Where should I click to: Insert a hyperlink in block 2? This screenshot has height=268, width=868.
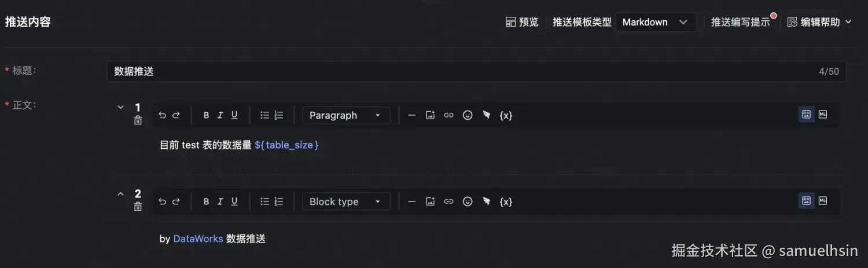448,201
